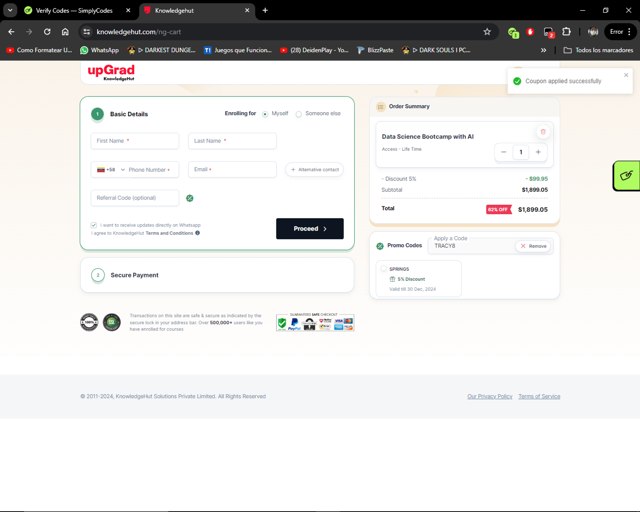Screen dimensions: 640x512
Task: Remove the applied TRACY8 promo code
Action: (533, 246)
